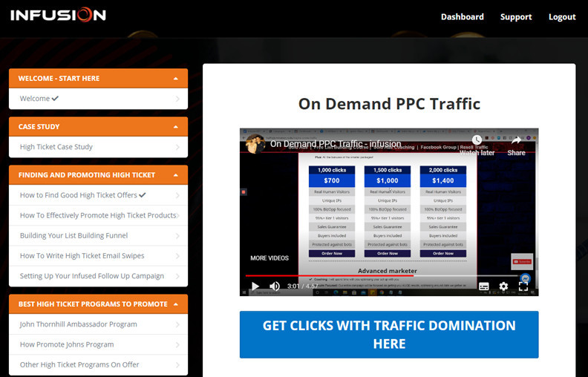The width and height of the screenshot is (588, 377).
Task: Click the Messenger chat bubble icon
Action: coord(526,278)
